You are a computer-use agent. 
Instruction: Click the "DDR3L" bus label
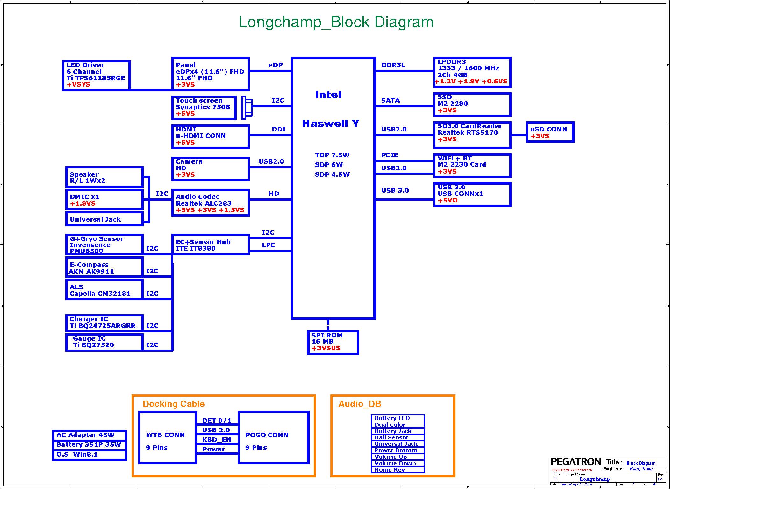pyautogui.click(x=393, y=65)
